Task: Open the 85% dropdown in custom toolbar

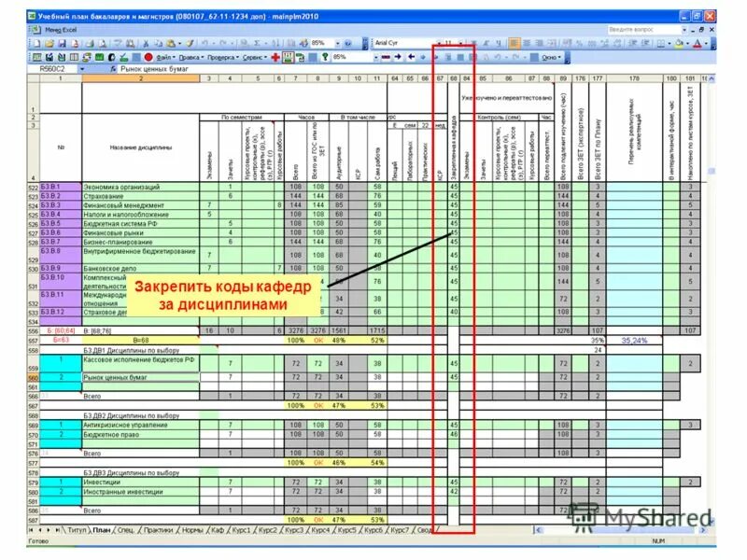Action: (x=376, y=57)
